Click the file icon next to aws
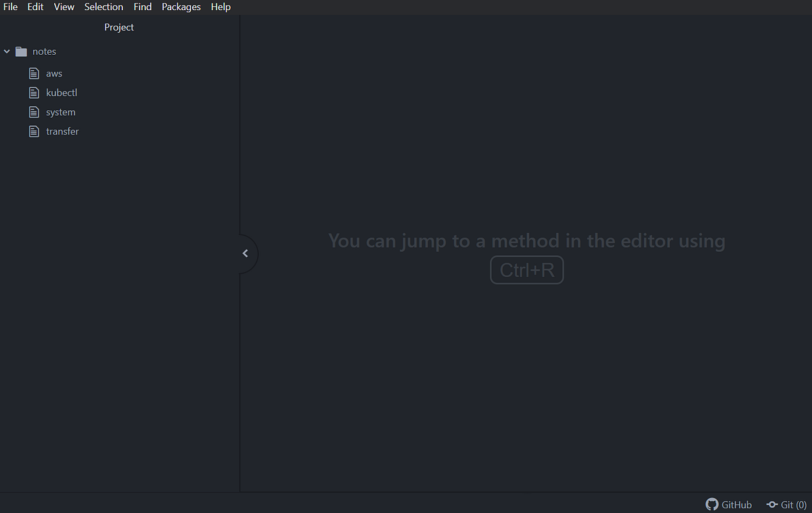The height and width of the screenshot is (513, 812). (x=34, y=73)
